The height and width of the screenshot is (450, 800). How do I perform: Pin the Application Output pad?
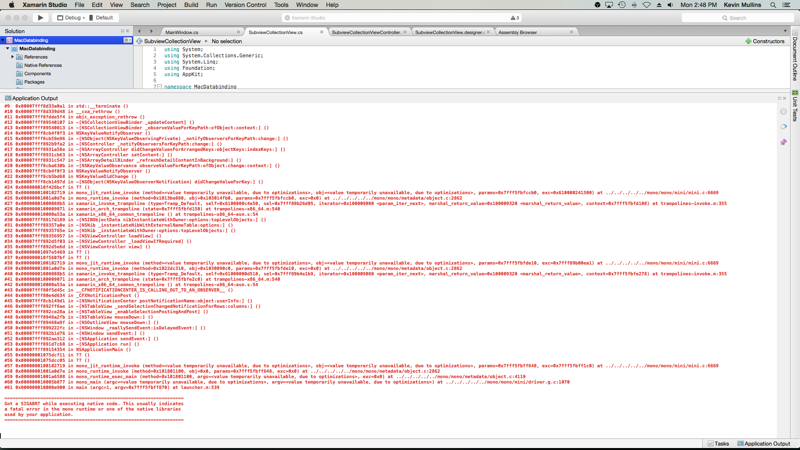[783, 142]
